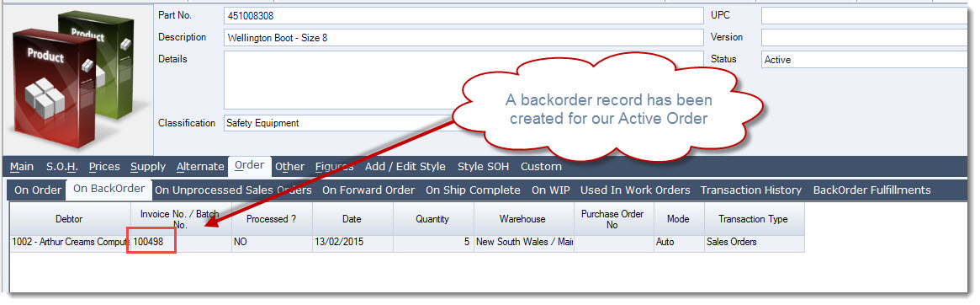
Task: Click the NO processed cell
Action: click(x=271, y=243)
